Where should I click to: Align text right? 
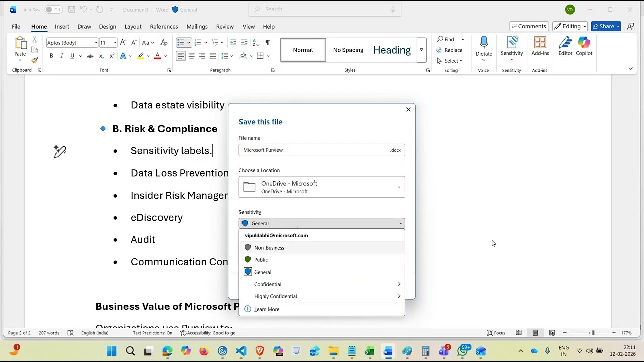coord(202,56)
